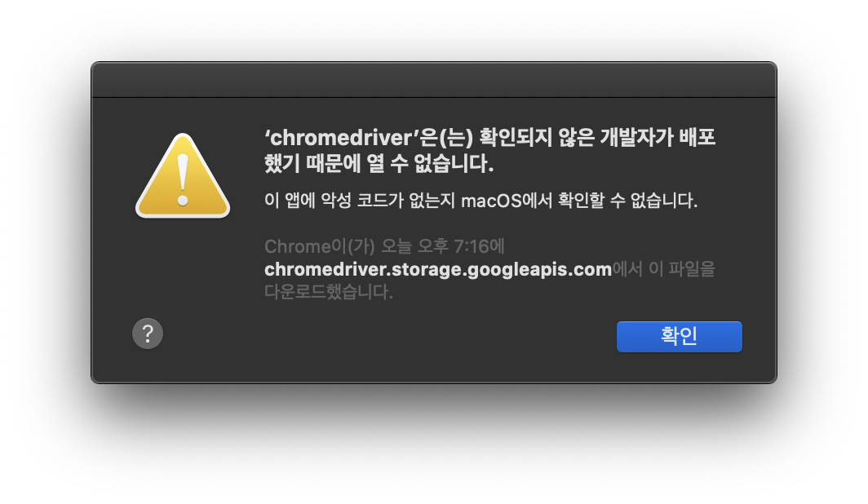Click the yellow warning triangle icon
This screenshot has width=868, height=504.
183,176
